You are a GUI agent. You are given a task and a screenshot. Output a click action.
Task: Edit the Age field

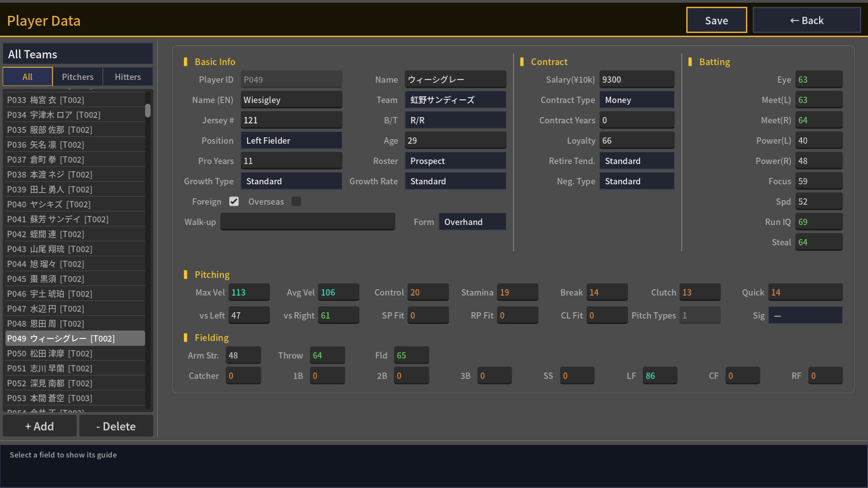455,141
